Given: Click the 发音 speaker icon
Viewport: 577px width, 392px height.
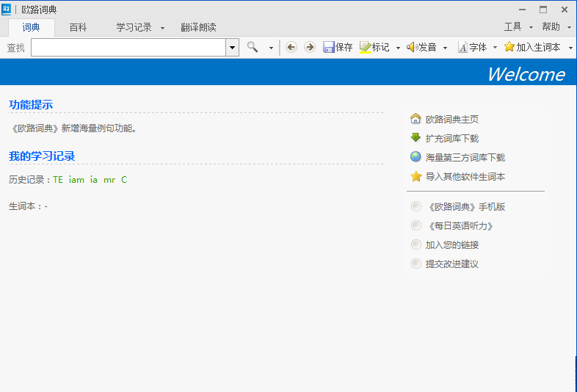Looking at the screenshot, I should [412, 47].
